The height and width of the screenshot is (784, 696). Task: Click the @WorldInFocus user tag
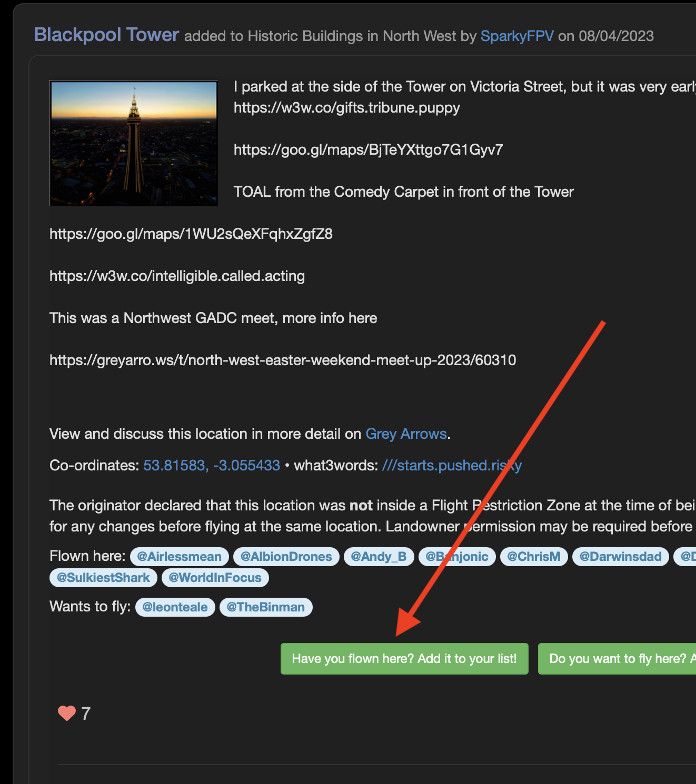(x=215, y=577)
